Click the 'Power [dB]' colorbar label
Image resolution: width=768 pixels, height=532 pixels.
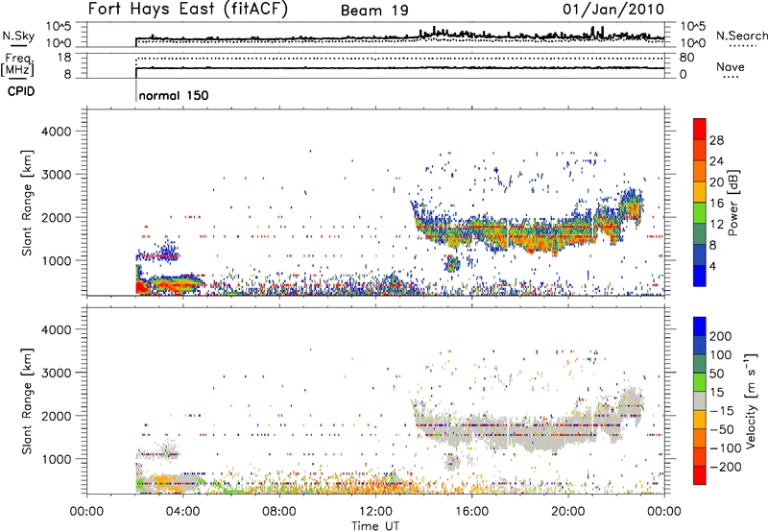[733, 203]
